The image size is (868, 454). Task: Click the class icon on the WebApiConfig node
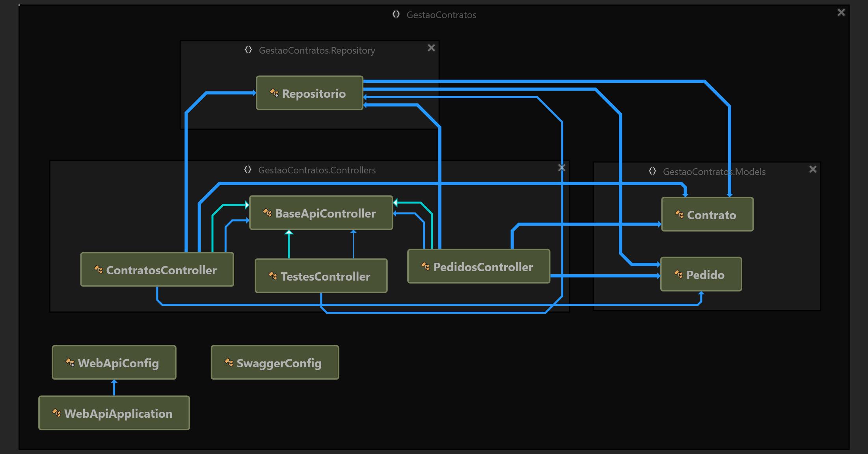pyautogui.click(x=70, y=363)
